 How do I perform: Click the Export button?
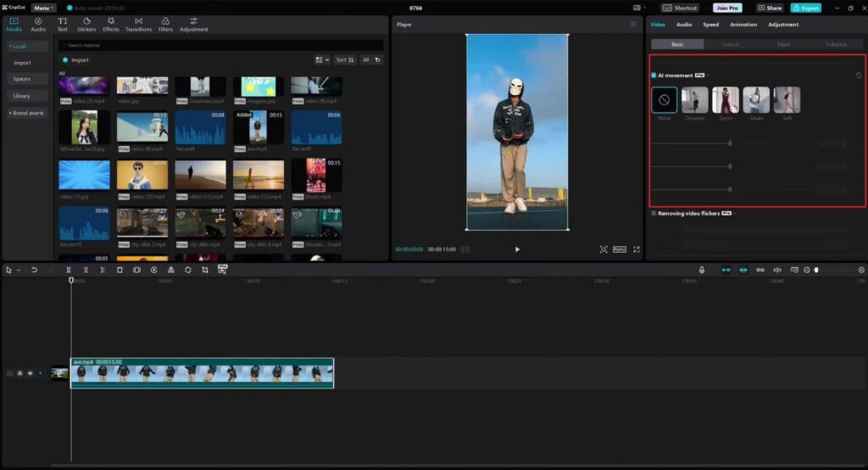806,8
